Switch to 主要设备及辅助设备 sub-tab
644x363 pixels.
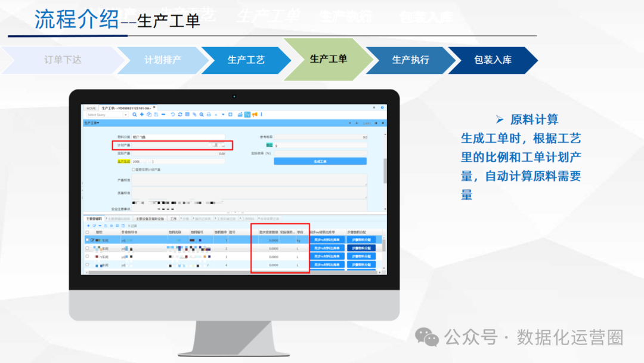coord(150,219)
